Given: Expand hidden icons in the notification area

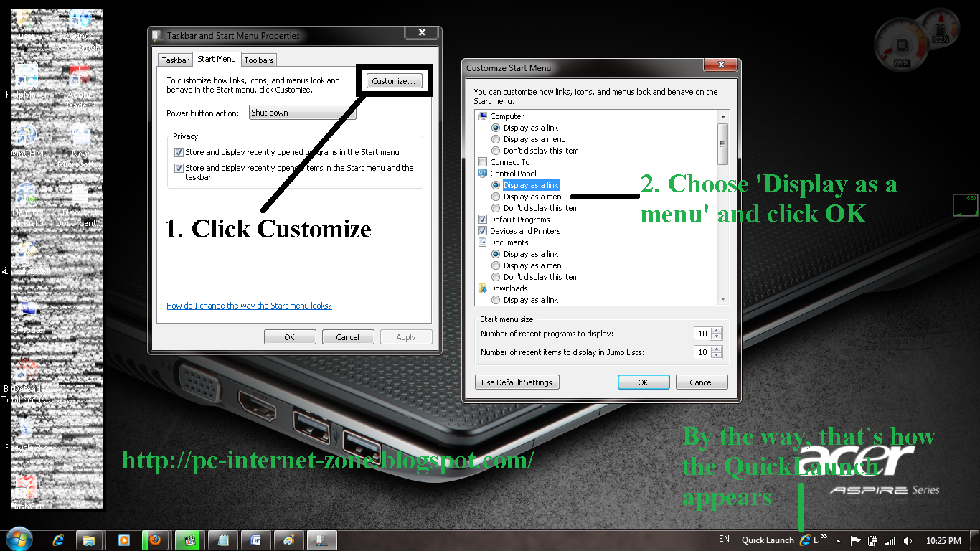Looking at the screenshot, I should pyautogui.click(x=837, y=540).
